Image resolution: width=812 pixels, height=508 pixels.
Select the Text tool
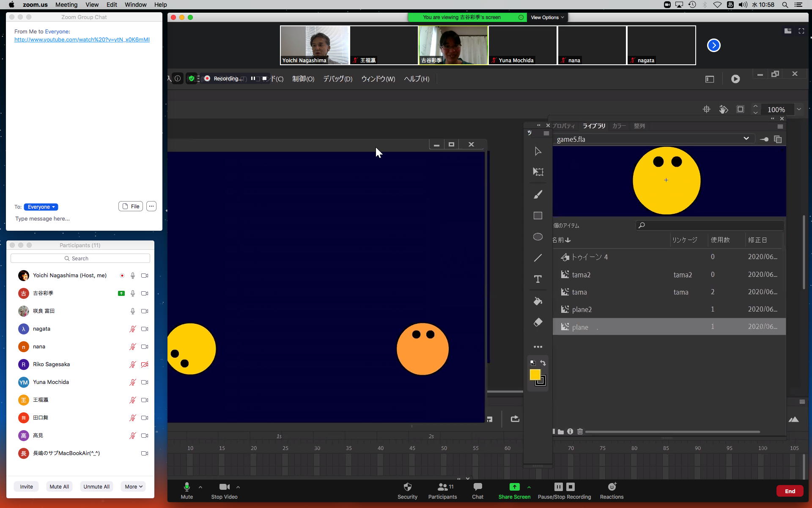click(x=538, y=279)
